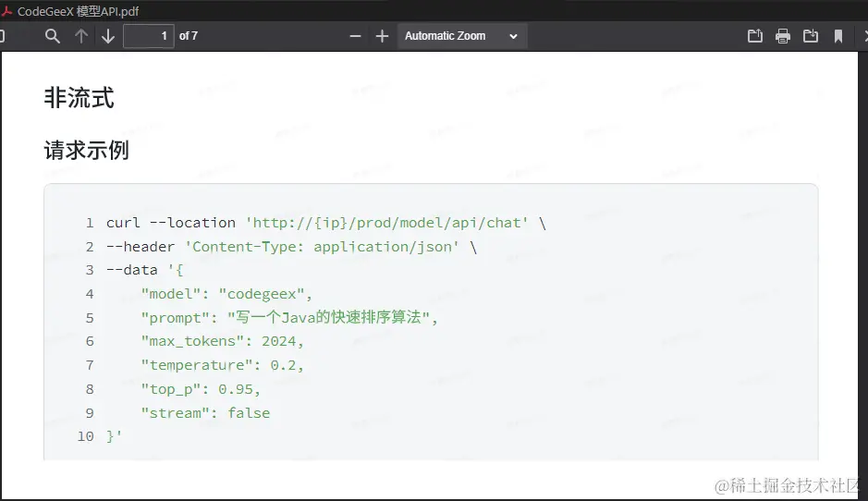Print the PDF with printer icon
Viewport: 868px width, 501px height.
[783, 37]
